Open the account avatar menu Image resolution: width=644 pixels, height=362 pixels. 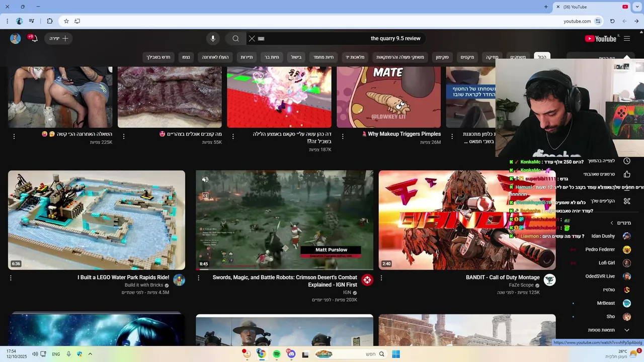[15, 39]
